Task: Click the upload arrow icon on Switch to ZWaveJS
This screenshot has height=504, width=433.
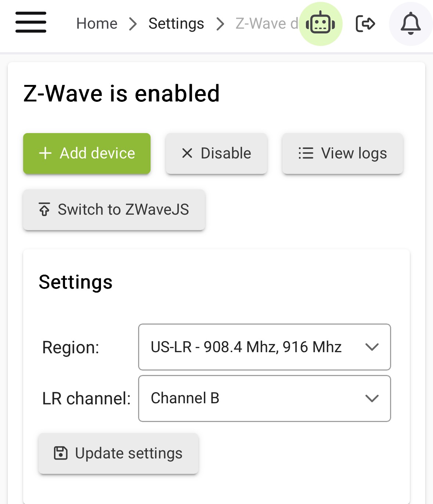Action: point(44,209)
